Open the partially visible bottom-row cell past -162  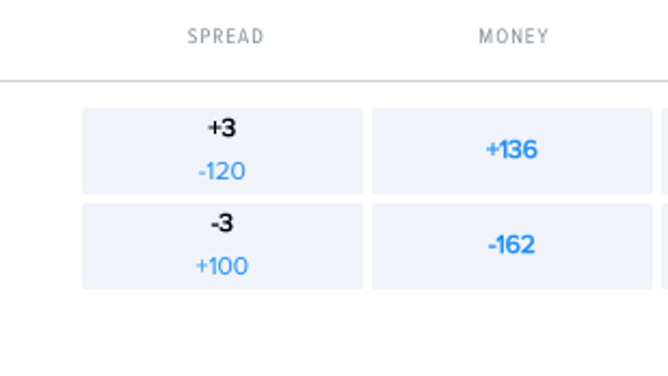click(665, 246)
